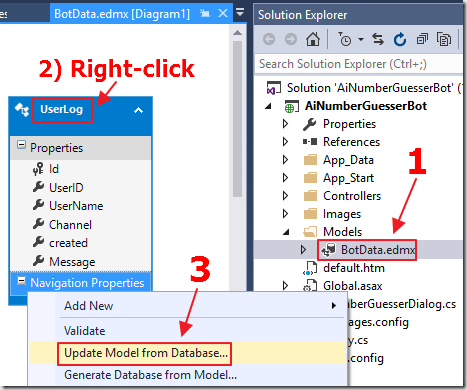Select the UserName property

[x=76, y=206]
